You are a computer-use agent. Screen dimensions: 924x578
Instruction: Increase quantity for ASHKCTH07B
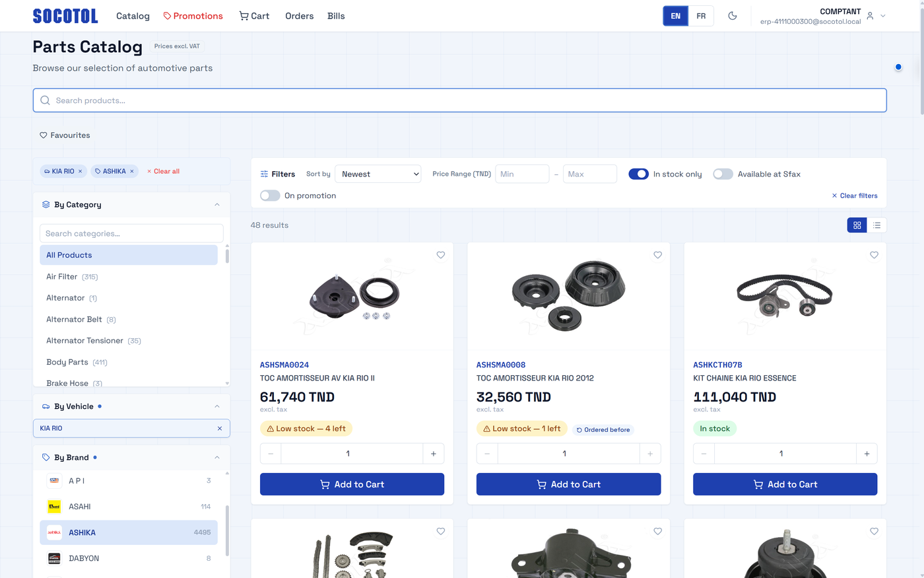click(x=867, y=454)
